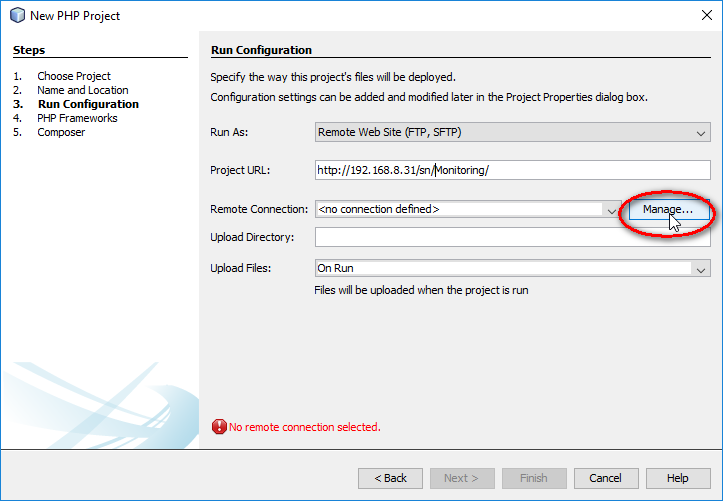723x501 pixels.
Task: Open the Upload Files dropdown arrow
Action: point(701,269)
